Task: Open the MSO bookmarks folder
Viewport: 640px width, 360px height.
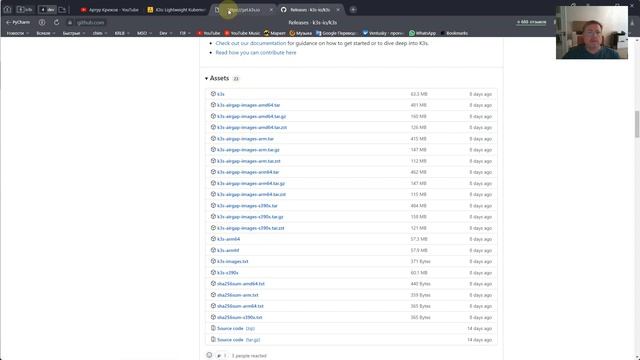Action: (x=144, y=33)
